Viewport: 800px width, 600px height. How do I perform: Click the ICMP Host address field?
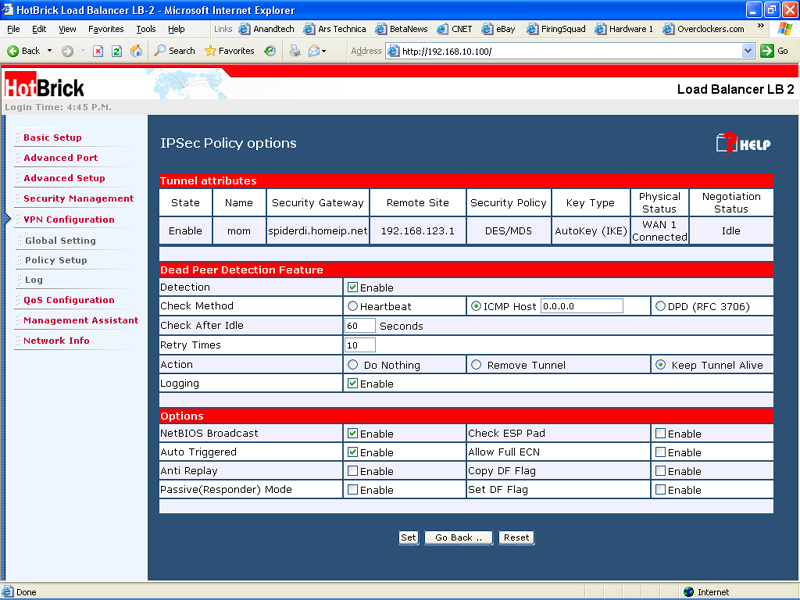582,306
